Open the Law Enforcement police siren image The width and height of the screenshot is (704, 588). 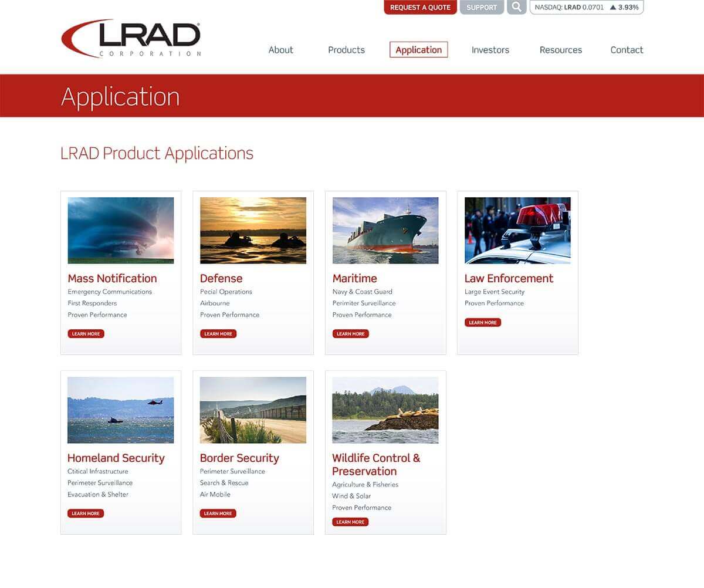pyautogui.click(x=517, y=230)
